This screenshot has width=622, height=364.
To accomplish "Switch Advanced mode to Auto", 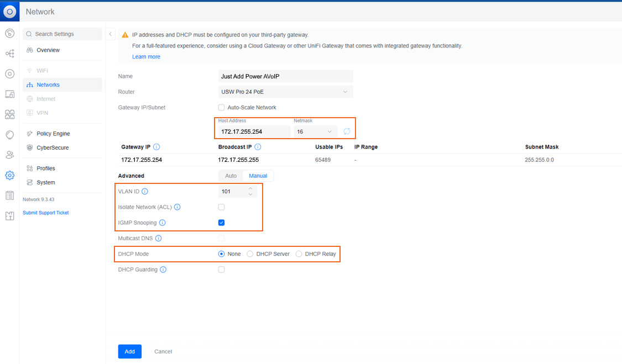I will pyautogui.click(x=231, y=176).
